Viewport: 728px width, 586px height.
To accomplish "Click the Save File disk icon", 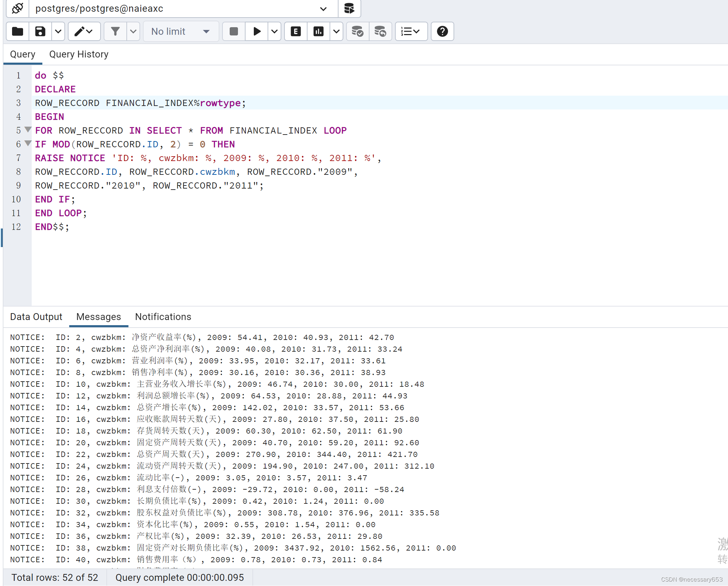I will pos(40,31).
